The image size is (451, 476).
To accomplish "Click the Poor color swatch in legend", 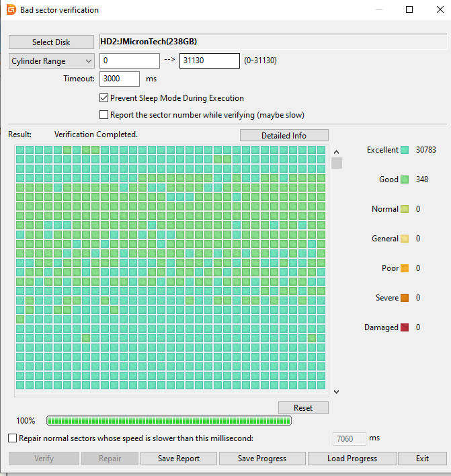I will click(x=405, y=268).
